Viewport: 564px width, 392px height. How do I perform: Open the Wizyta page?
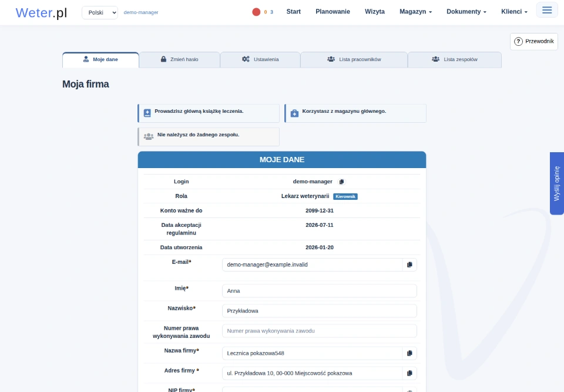click(x=375, y=12)
